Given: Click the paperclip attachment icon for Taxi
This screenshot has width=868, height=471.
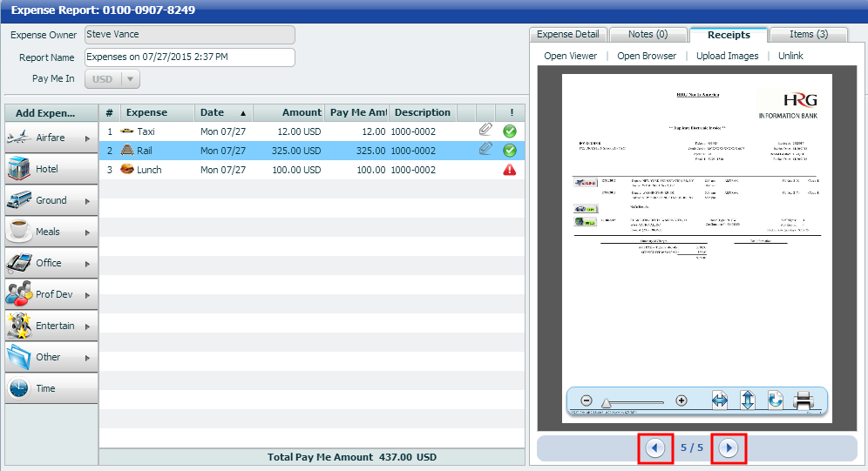Looking at the screenshot, I should (485, 130).
